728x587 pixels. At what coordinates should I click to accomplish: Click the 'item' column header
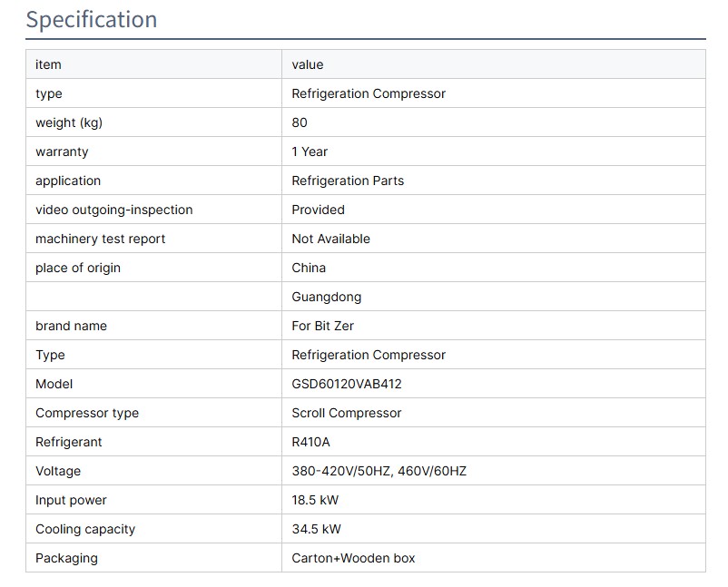[x=48, y=64]
